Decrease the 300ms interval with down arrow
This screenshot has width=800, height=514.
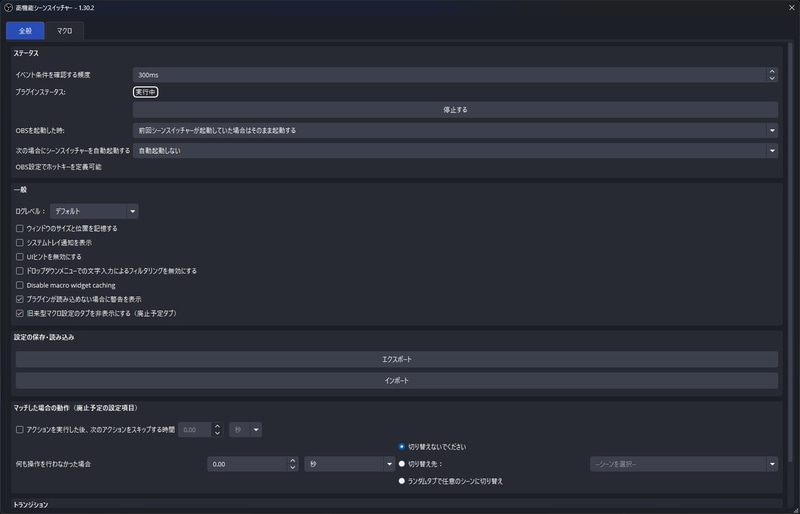[772, 78]
